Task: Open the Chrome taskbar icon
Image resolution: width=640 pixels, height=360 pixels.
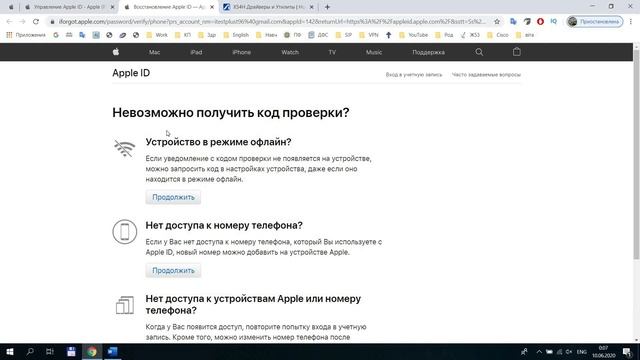Action: tap(92, 351)
